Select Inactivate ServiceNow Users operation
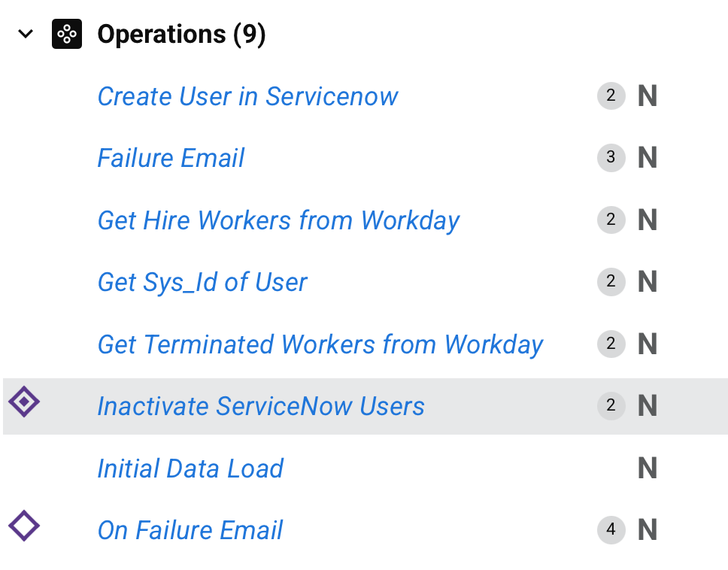This screenshot has width=728, height=570. click(260, 406)
